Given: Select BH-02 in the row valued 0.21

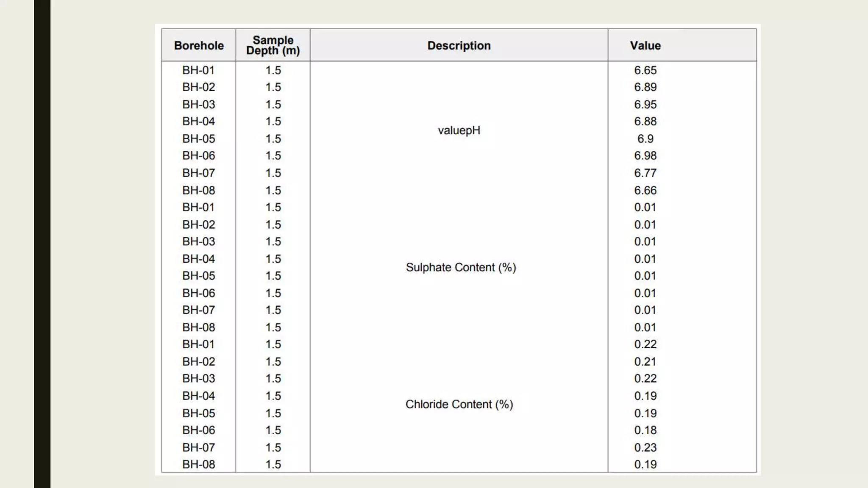Looking at the screenshot, I should click(198, 361).
